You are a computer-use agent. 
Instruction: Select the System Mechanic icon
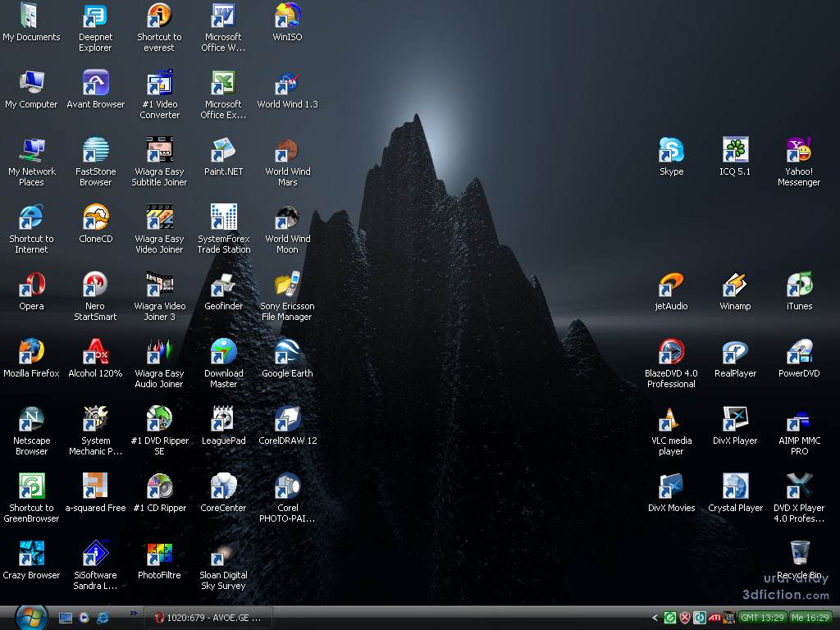[x=95, y=419]
